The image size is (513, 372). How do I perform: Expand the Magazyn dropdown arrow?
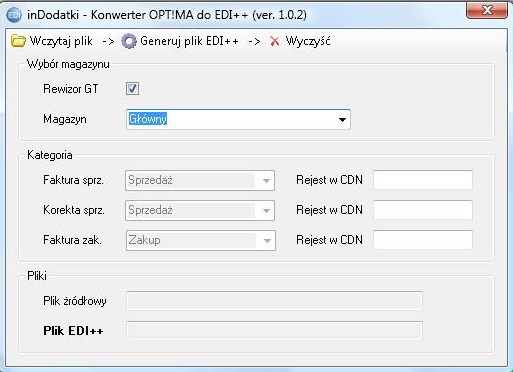coord(342,119)
